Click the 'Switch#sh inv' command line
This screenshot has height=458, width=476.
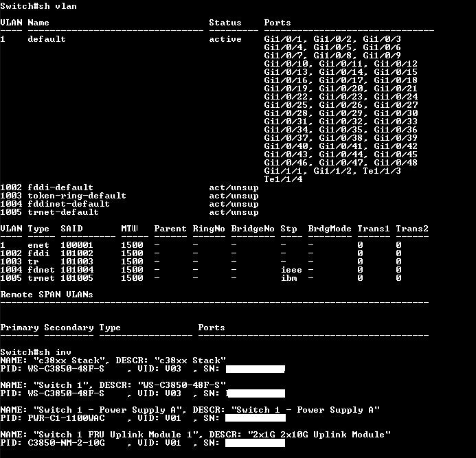click(x=36, y=352)
